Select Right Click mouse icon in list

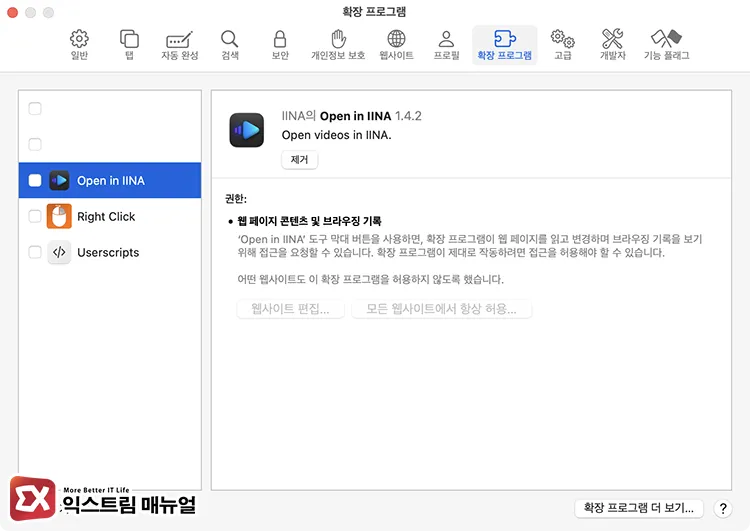59,216
